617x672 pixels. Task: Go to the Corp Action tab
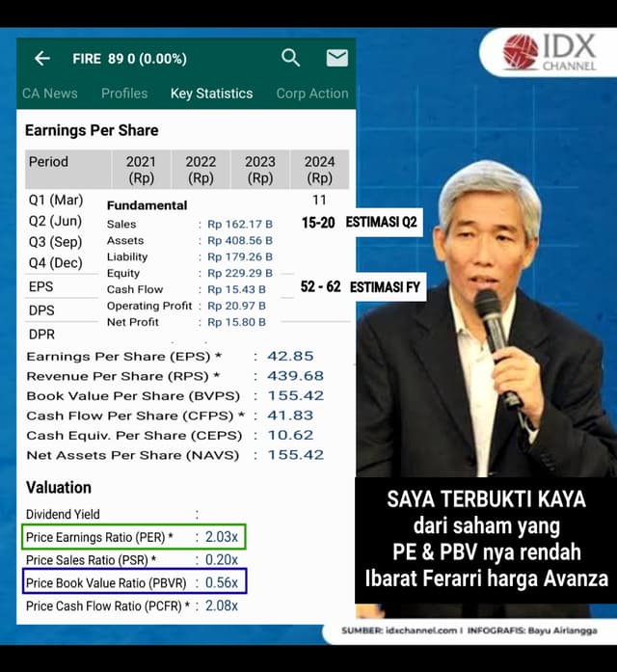(311, 94)
